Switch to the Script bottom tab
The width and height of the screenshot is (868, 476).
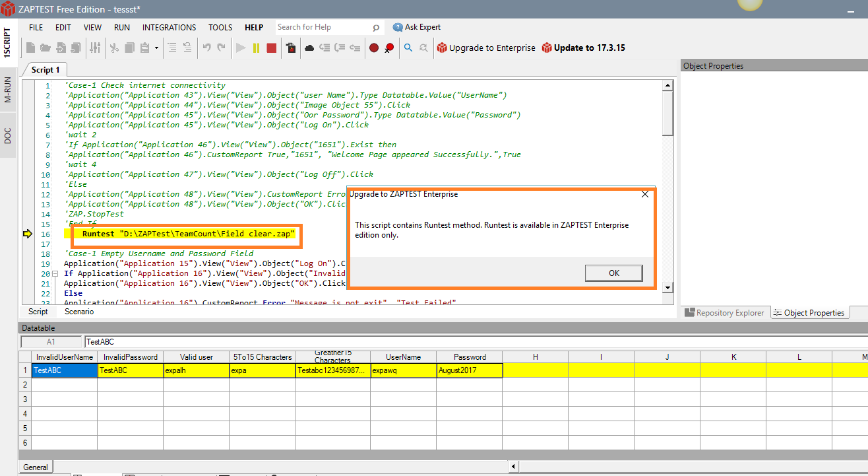point(38,312)
